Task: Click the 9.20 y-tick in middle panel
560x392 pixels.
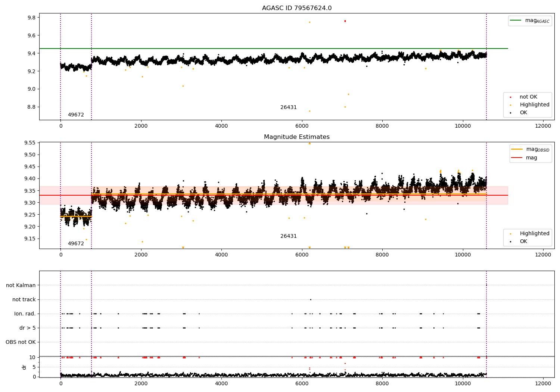Action: tap(30, 227)
